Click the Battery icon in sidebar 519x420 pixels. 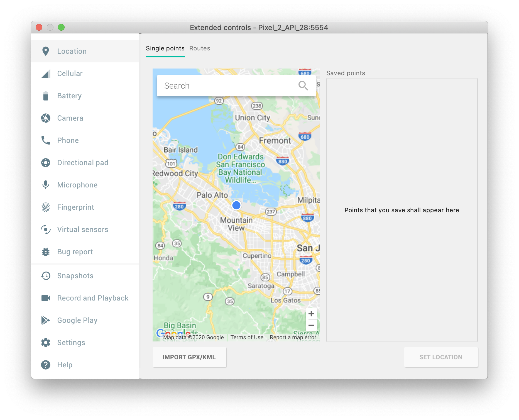tap(46, 96)
